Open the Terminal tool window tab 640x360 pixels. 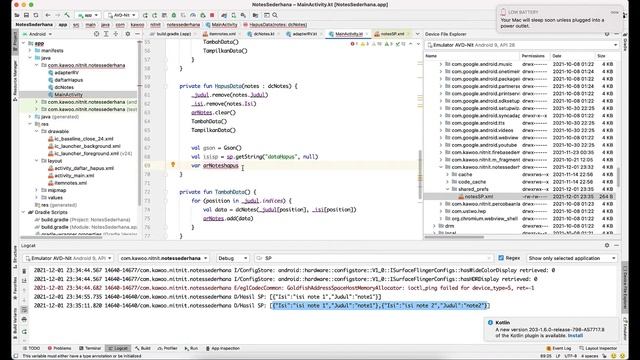[x=90, y=348]
